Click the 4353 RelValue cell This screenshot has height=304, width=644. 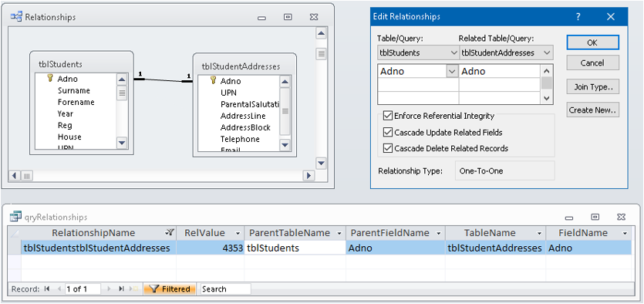[x=211, y=248]
